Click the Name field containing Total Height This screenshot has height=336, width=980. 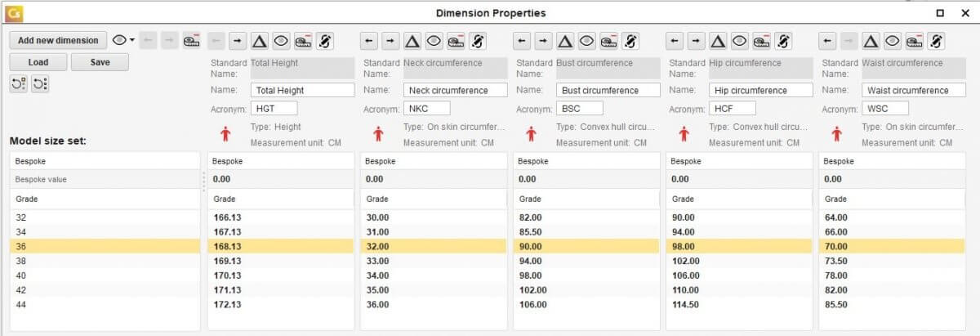click(303, 91)
